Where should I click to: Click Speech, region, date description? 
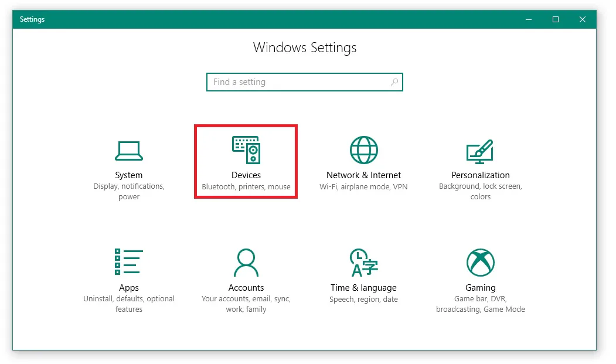tap(363, 299)
